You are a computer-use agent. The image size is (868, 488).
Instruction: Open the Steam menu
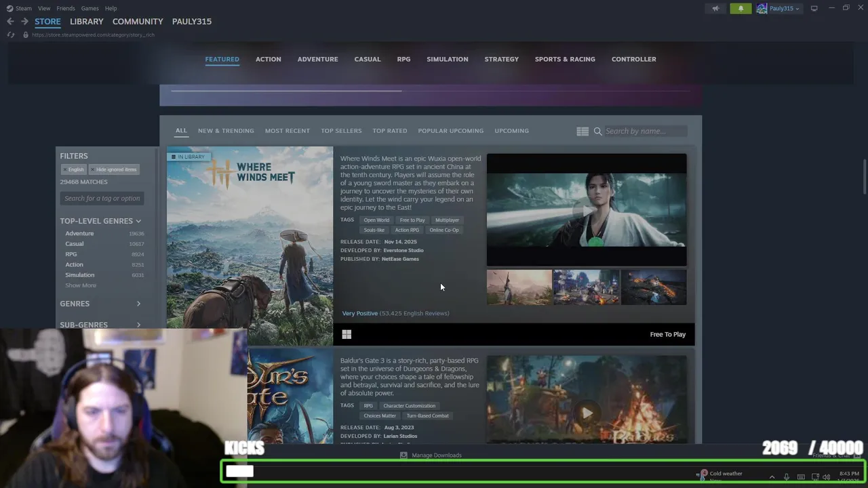(x=24, y=8)
